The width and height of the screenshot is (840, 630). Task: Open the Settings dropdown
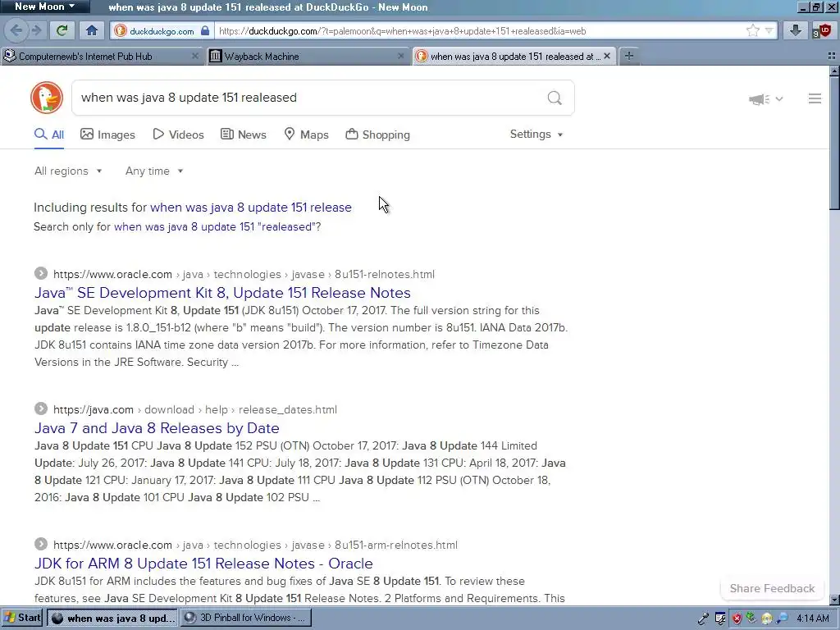click(x=536, y=134)
